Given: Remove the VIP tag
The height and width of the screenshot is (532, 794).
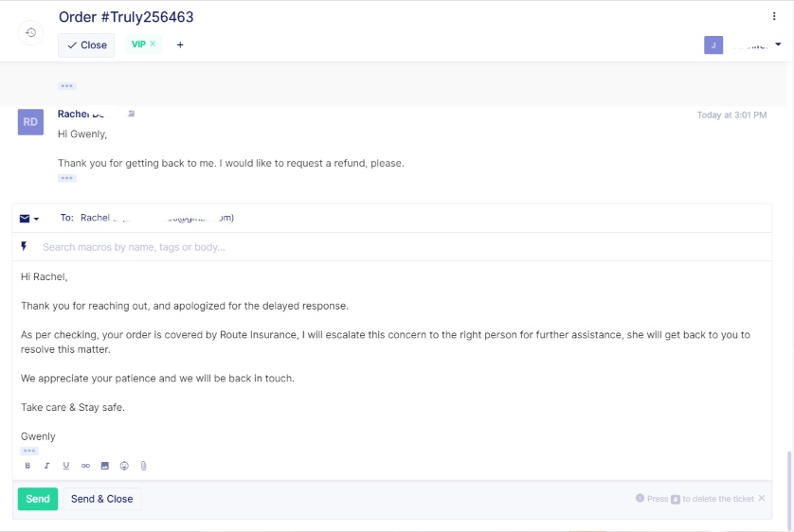Looking at the screenshot, I should pyautogui.click(x=153, y=44).
